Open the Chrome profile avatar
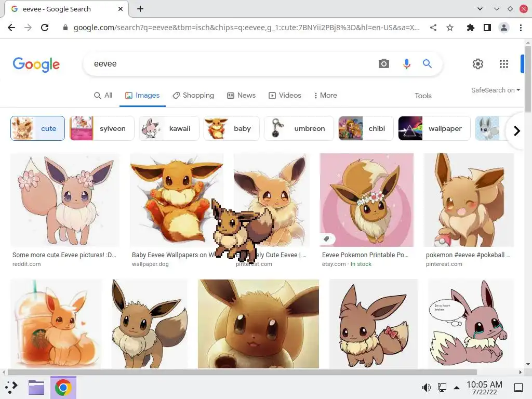Viewport: 532px width, 399px height. 504,28
